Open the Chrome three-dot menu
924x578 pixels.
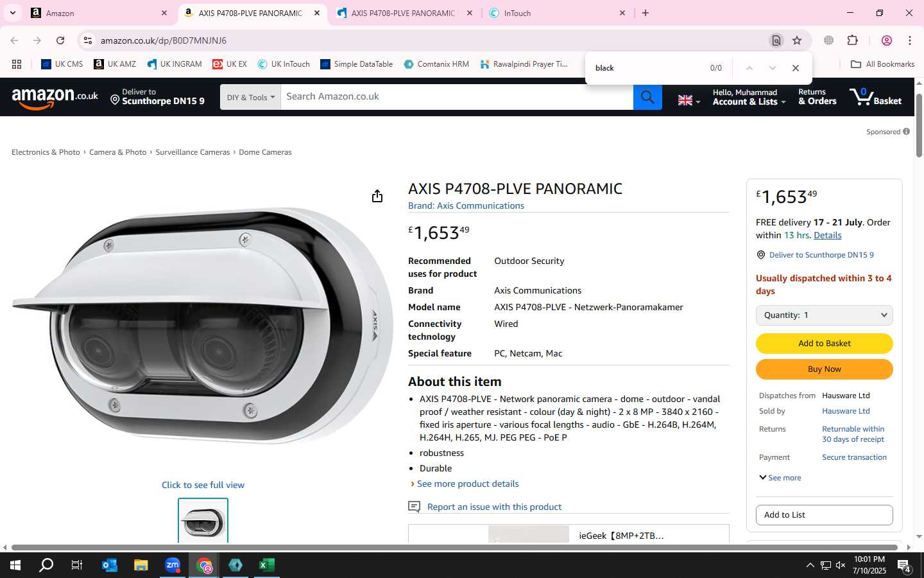pos(910,40)
